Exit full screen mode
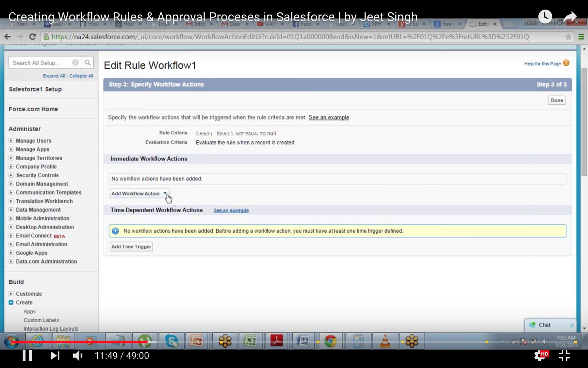588x368 pixels. click(564, 356)
